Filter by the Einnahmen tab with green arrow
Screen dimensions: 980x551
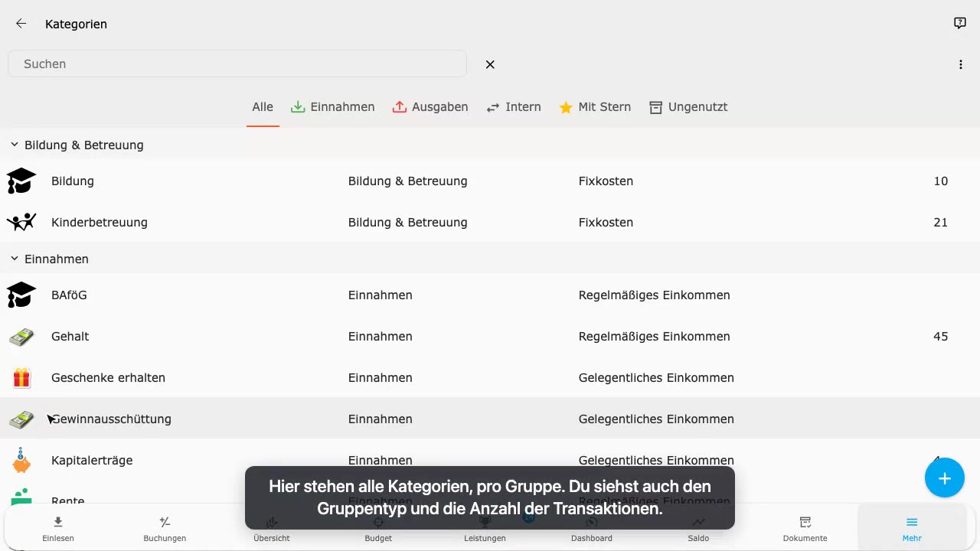click(333, 107)
